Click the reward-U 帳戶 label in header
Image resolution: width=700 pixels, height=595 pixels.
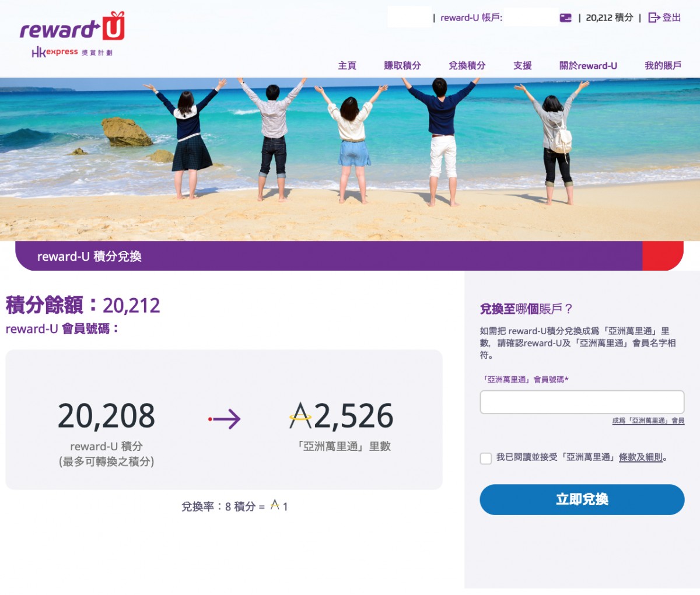(471, 18)
